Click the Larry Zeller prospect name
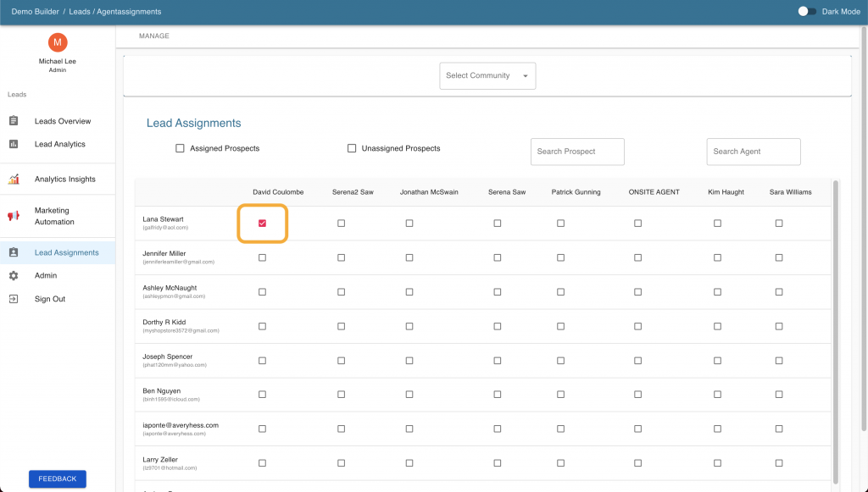The height and width of the screenshot is (492, 868). pyautogui.click(x=160, y=459)
